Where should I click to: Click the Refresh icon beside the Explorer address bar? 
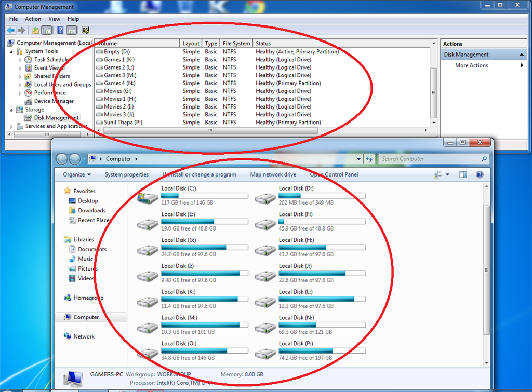click(x=369, y=159)
